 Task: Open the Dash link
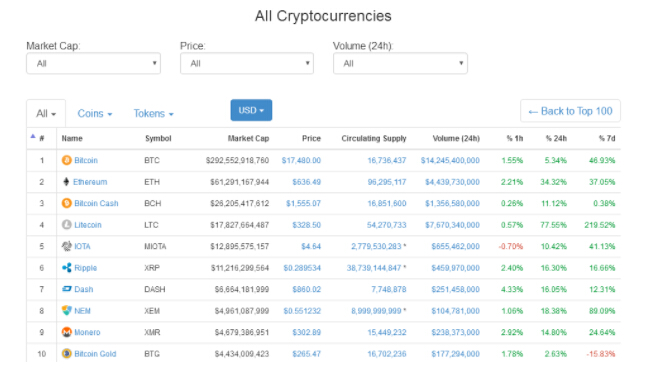click(84, 290)
